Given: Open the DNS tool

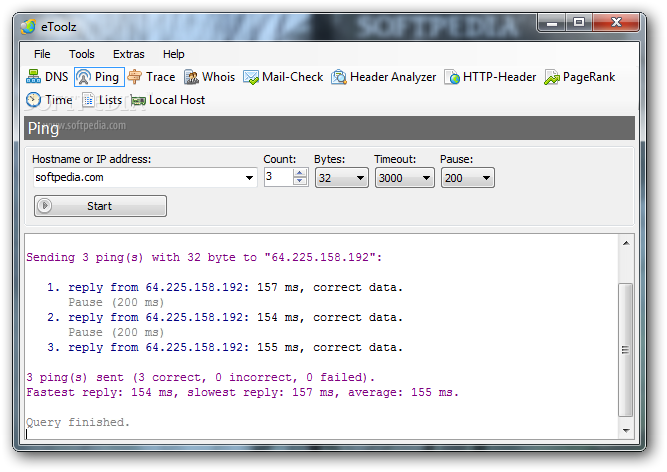Looking at the screenshot, I should tap(47, 77).
